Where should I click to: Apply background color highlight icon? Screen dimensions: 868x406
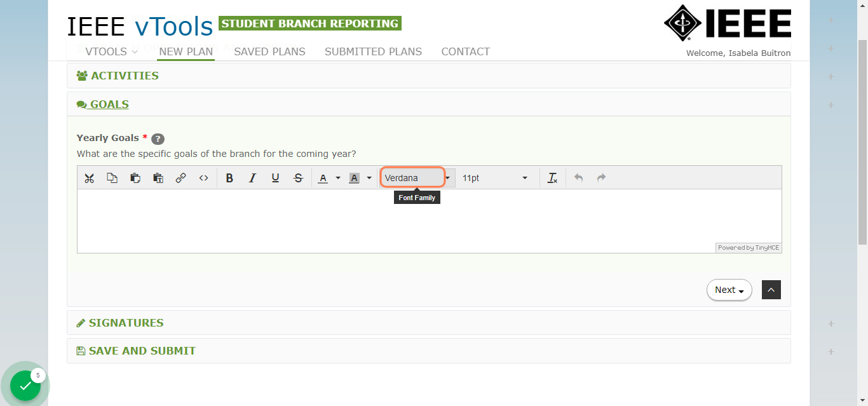click(354, 178)
